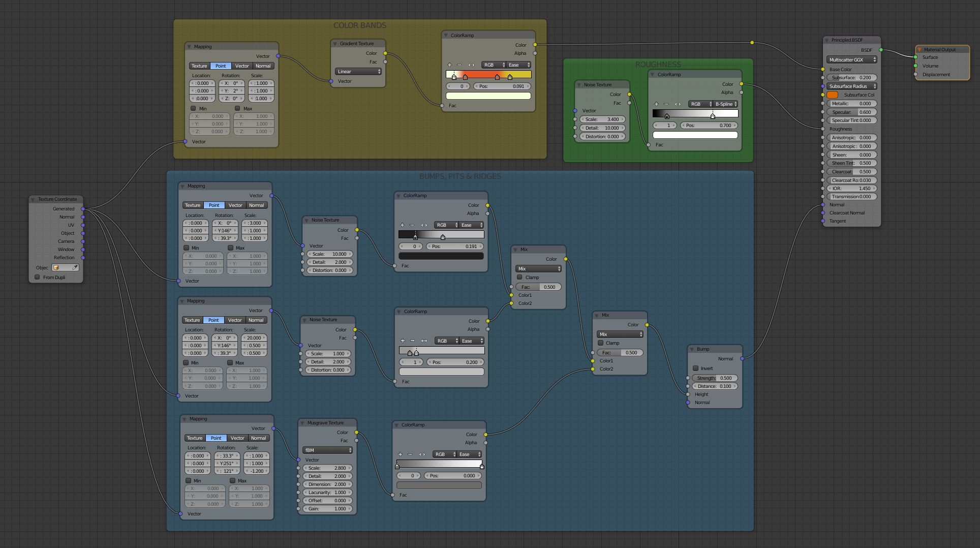Collapse the Musgrave Texture node
The height and width of the screenshot is (548, 980).
coord(302,423)
